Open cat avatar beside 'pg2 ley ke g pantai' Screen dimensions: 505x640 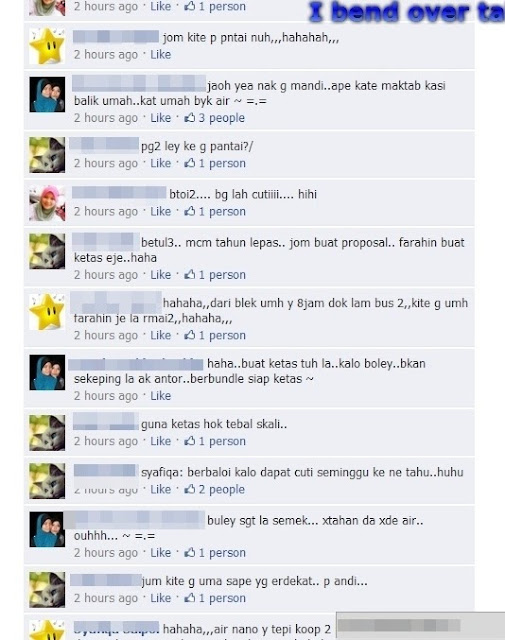point(47,155)
